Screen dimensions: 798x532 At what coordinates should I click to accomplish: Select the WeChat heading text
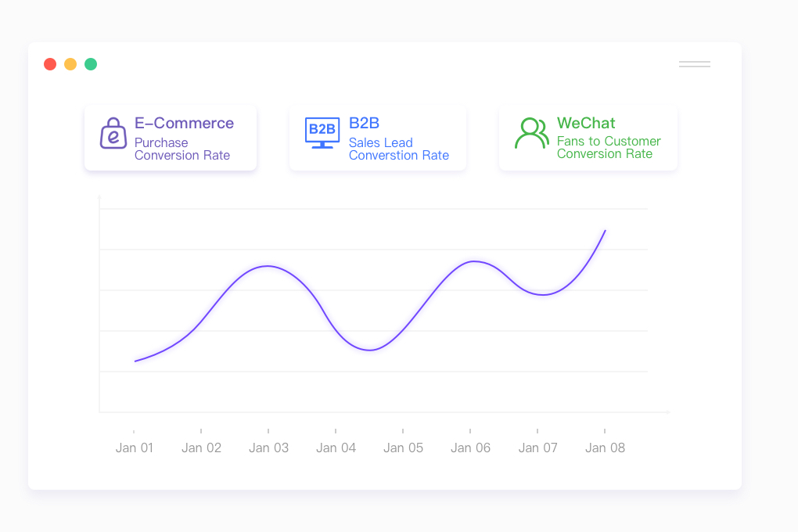pyautogui.click(x=586, y=123)
